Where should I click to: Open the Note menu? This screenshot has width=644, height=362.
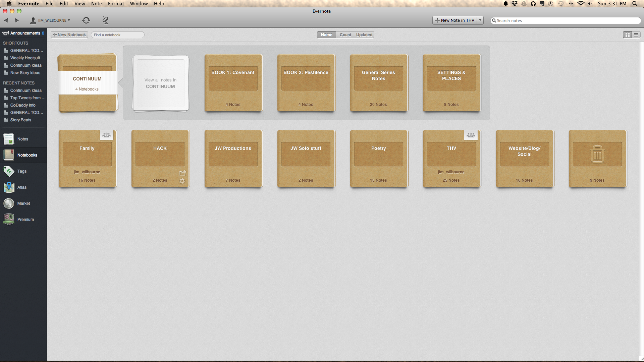[96, 4]
